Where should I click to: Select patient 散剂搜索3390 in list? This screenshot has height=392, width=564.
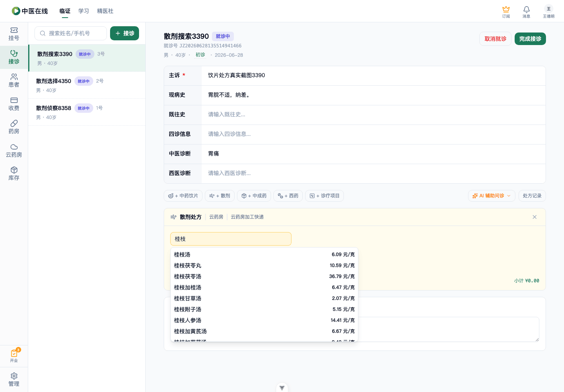point(87,58)
